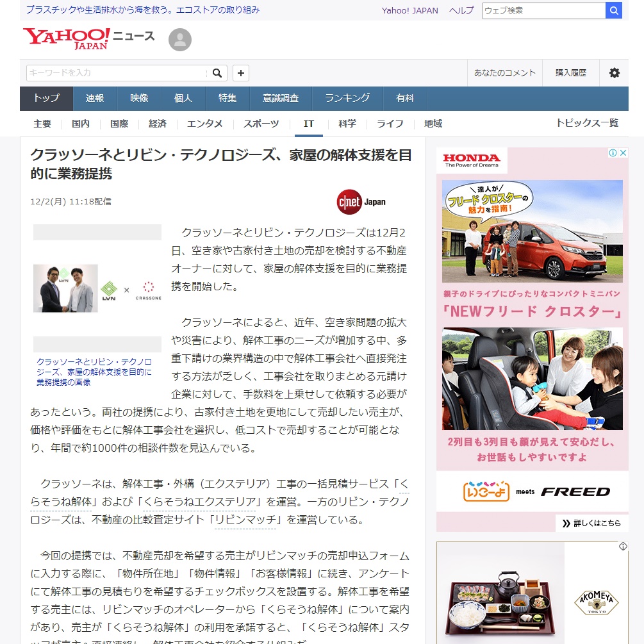
Task: Open the Yahoo! JAPAN link
Action: 409,11
